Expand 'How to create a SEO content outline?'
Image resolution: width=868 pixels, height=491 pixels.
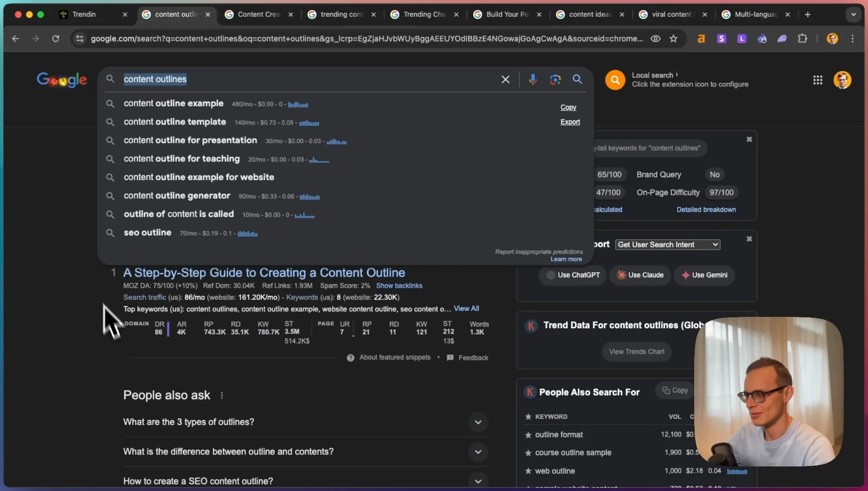point(305,481)
